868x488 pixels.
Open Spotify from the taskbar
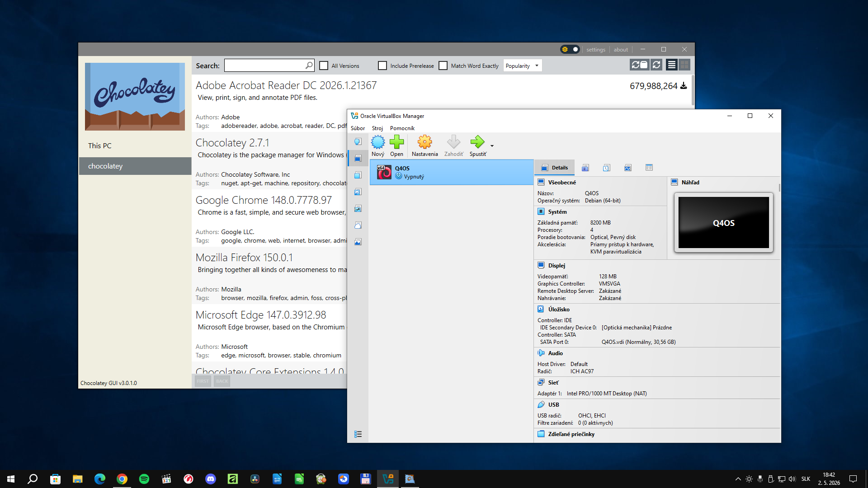pyautogui.click(x=144, y=479)
